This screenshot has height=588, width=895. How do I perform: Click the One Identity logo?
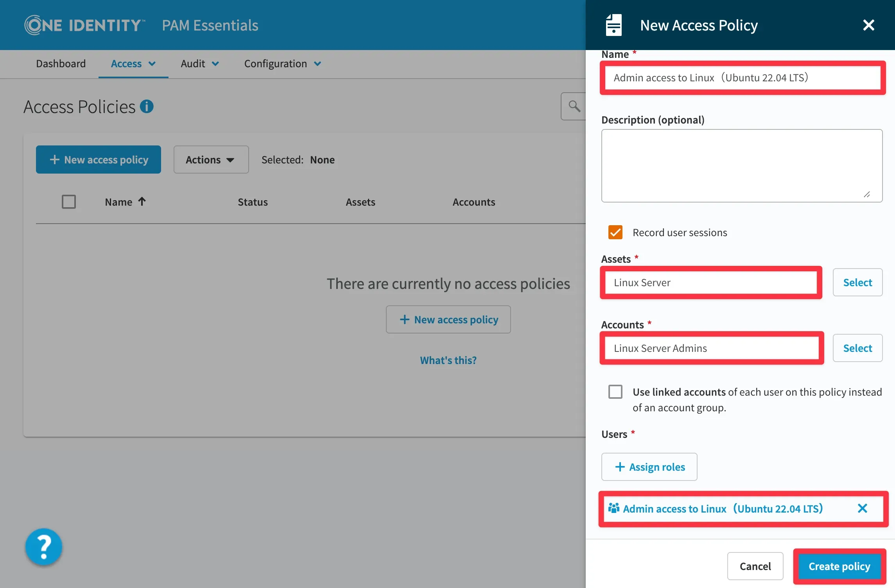point(84,25)
